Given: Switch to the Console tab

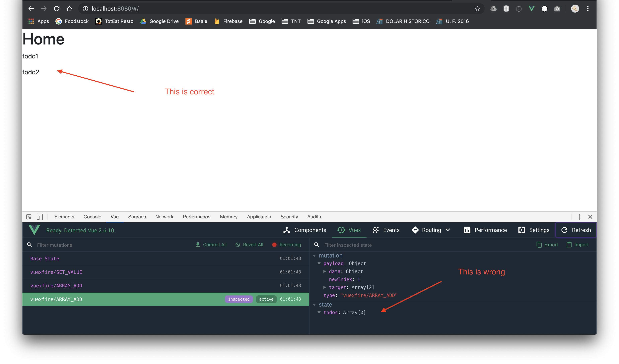Looking at the screenshot, I should [x=92, y=217].
